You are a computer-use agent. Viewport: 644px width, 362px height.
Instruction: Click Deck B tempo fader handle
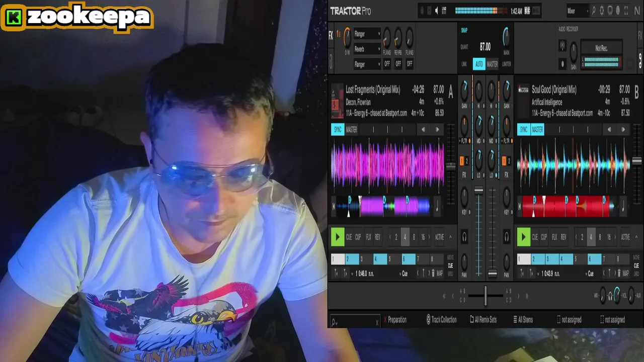point(636,161)
